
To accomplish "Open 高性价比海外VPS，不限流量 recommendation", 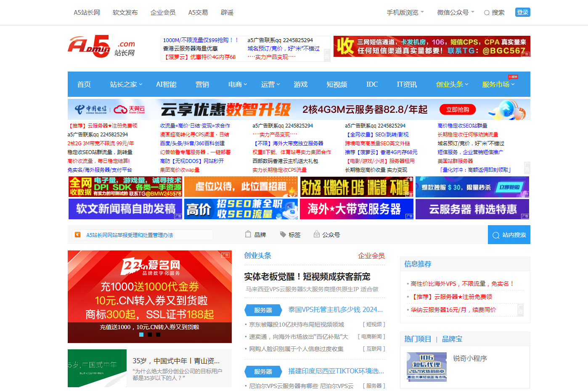I will click(462, 284).
